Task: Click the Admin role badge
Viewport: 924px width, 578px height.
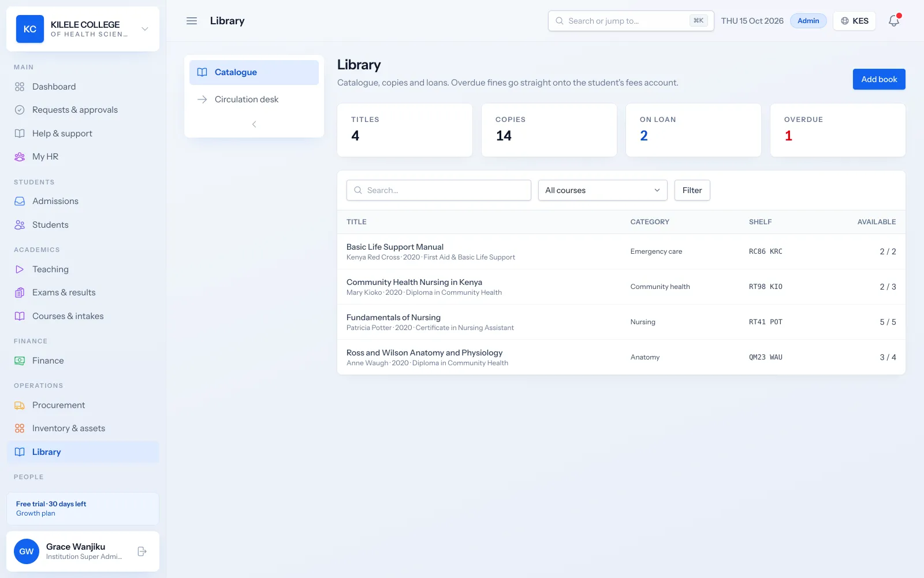Action: [808, 21]
